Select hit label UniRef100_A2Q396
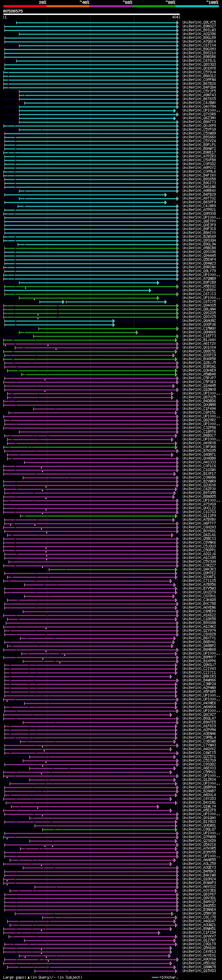222x980 pixels. (x=199, y=34)
